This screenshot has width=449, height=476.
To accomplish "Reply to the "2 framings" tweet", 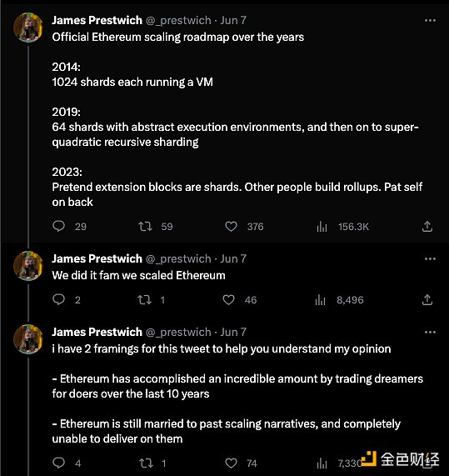I will pos(58,463).
